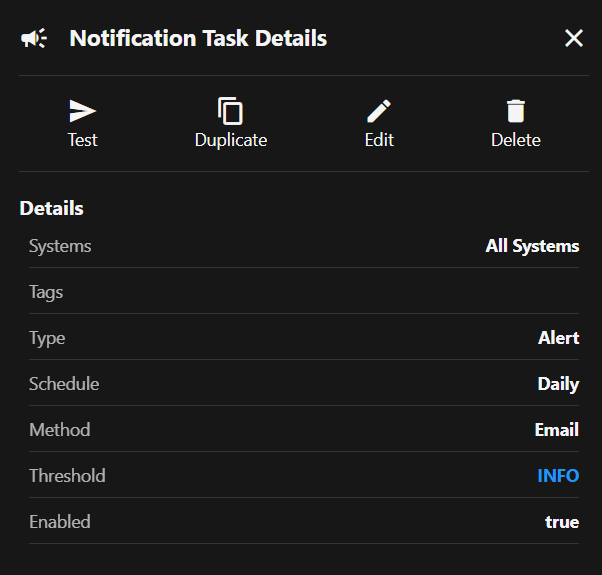
Task: Click the megaphone notification icon
Action: pos(34,39)
